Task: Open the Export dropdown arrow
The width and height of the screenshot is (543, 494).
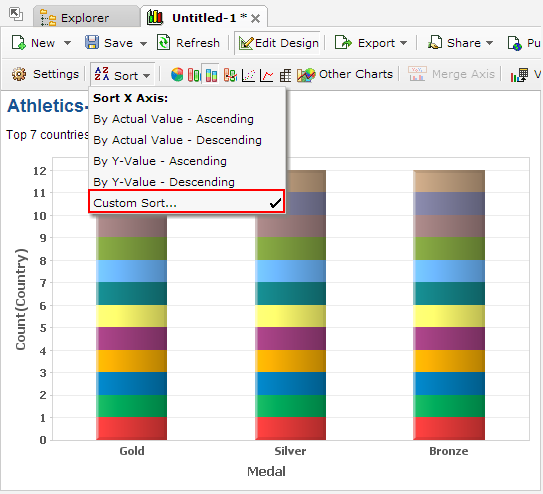Action: (403, 43)
